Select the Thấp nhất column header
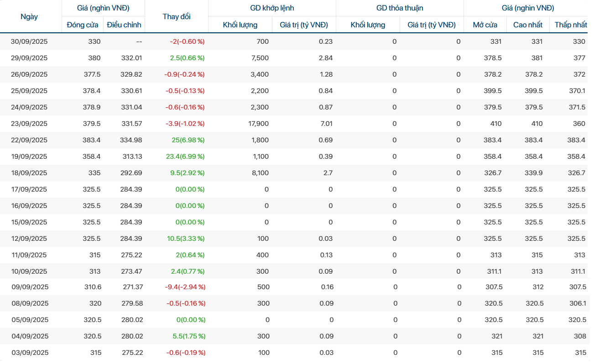594x364 pixels. pyautogui.click(x=570, y=25)
